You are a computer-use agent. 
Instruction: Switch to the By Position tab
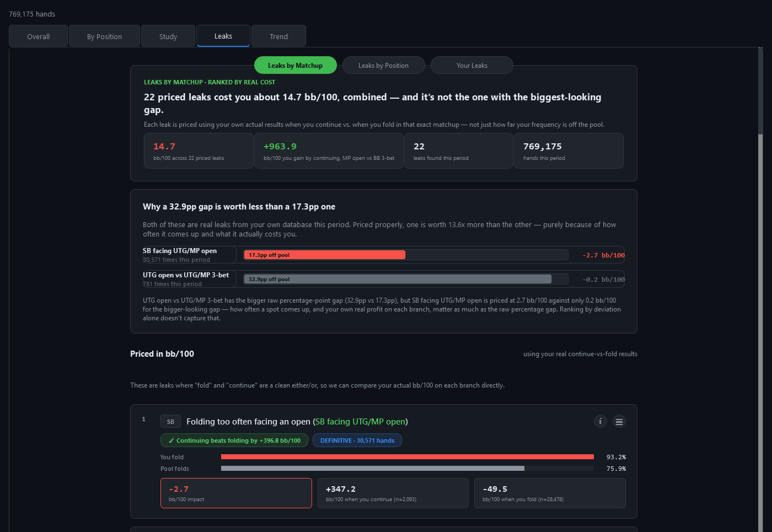click(104, 36)
